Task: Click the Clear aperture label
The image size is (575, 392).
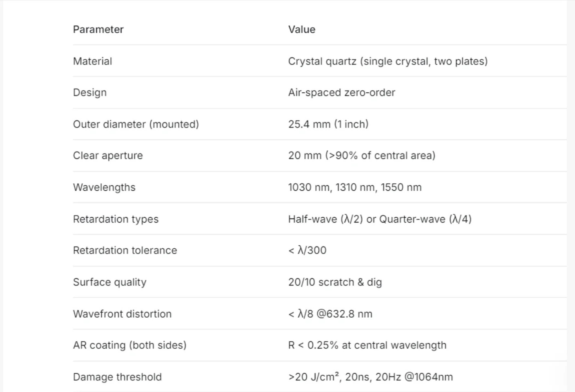Action: [108, 156]
